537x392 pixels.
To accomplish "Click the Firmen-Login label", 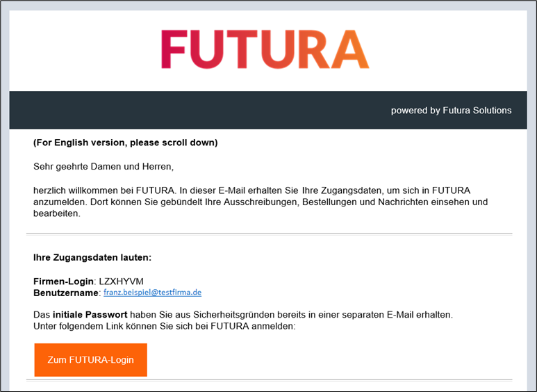I will 63,281.
